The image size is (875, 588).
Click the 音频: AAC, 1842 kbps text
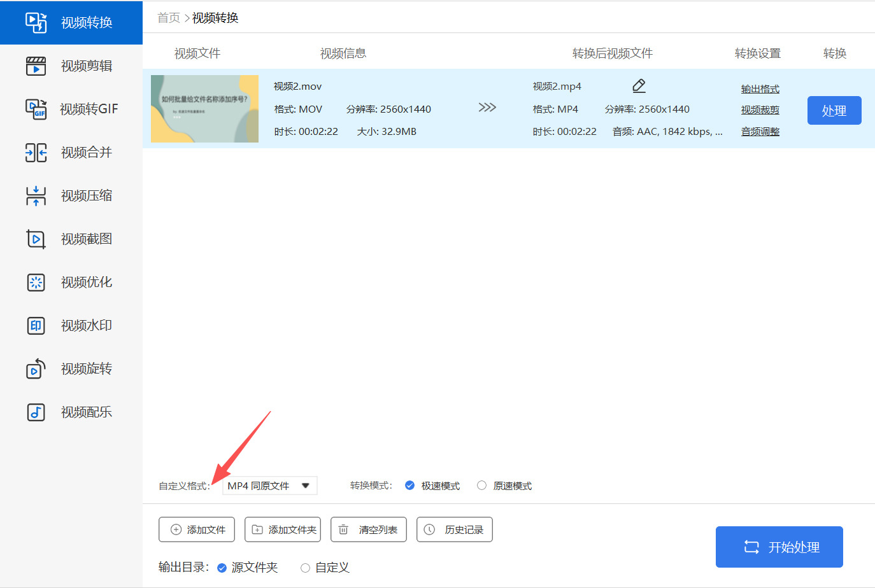point(667,132)
